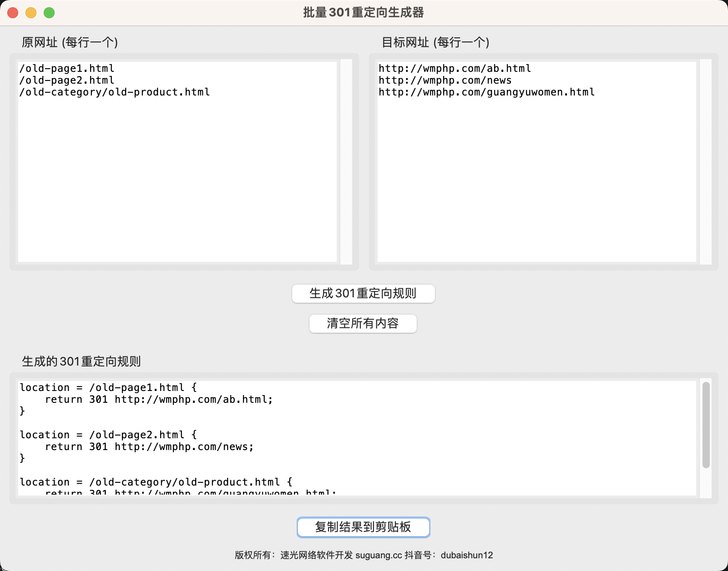The height and width of the screenshot is (571, 728).
Task: Click the line /old-page2.html in source list
Action: (x=67, y=80)
